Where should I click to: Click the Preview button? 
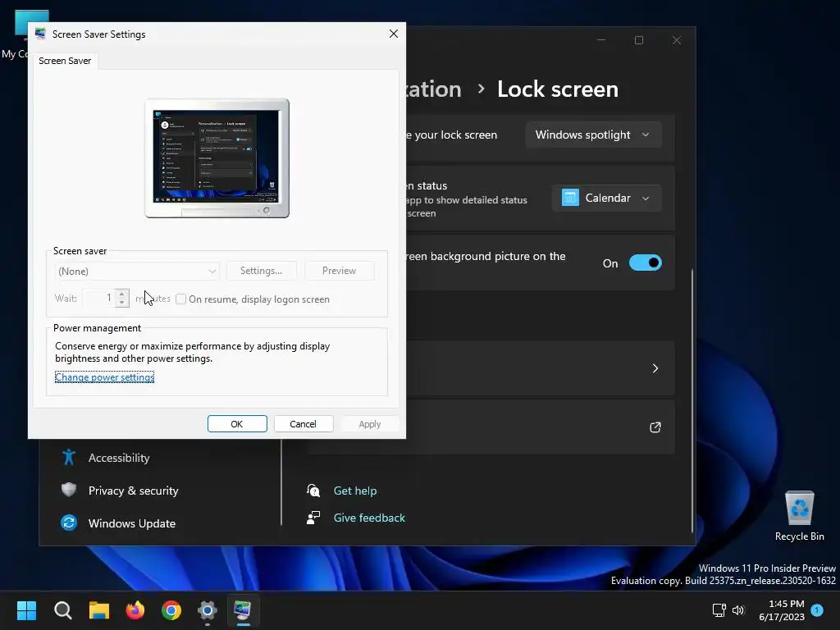(339, 271)
